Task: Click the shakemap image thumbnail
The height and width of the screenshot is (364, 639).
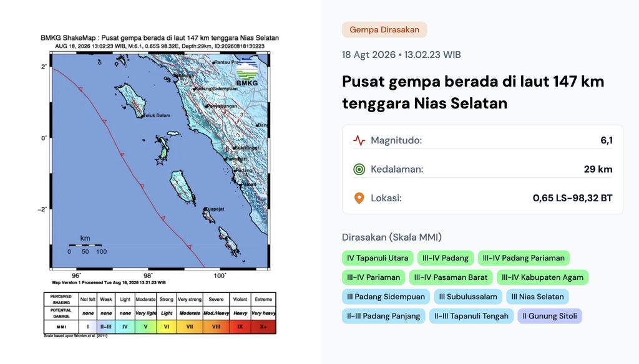Action: 160,185
